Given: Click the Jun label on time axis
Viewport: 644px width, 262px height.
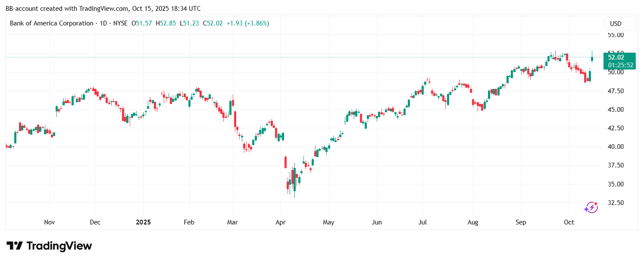Looking at the screenshot, I should click(x=377, y=222).
